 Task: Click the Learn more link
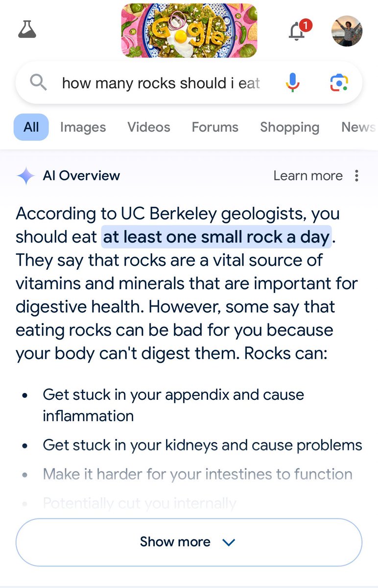(x=307, y=176)
